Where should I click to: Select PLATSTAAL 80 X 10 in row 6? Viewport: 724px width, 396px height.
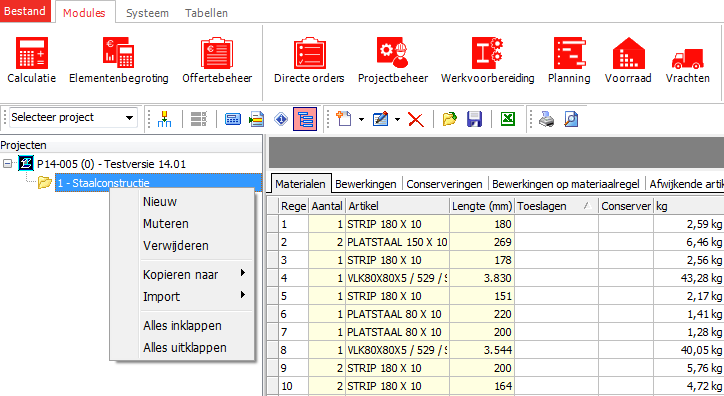click(397, 314)
